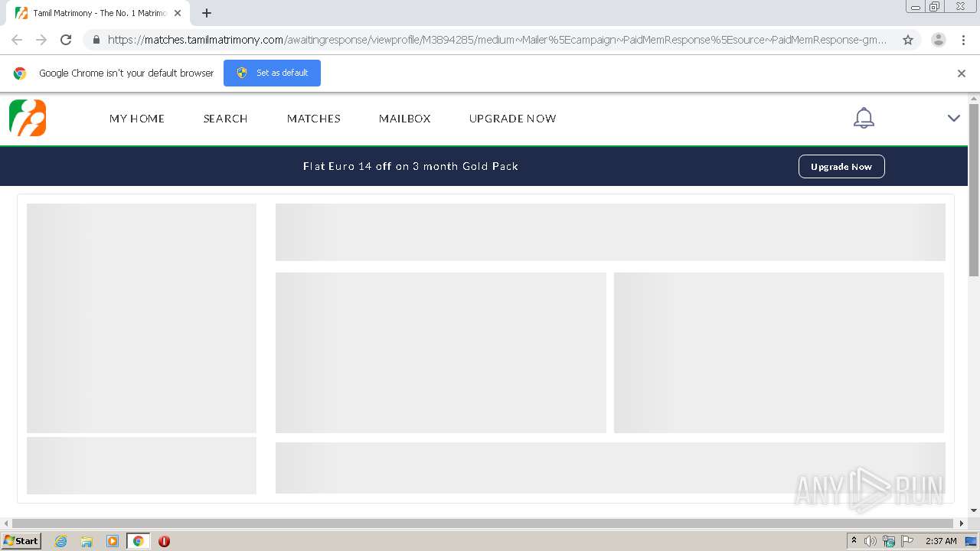Image resolution: width=980 pixels, height=551 pixels.
Task: Expand the account dropdown chevron
Action: pos(954,118)
